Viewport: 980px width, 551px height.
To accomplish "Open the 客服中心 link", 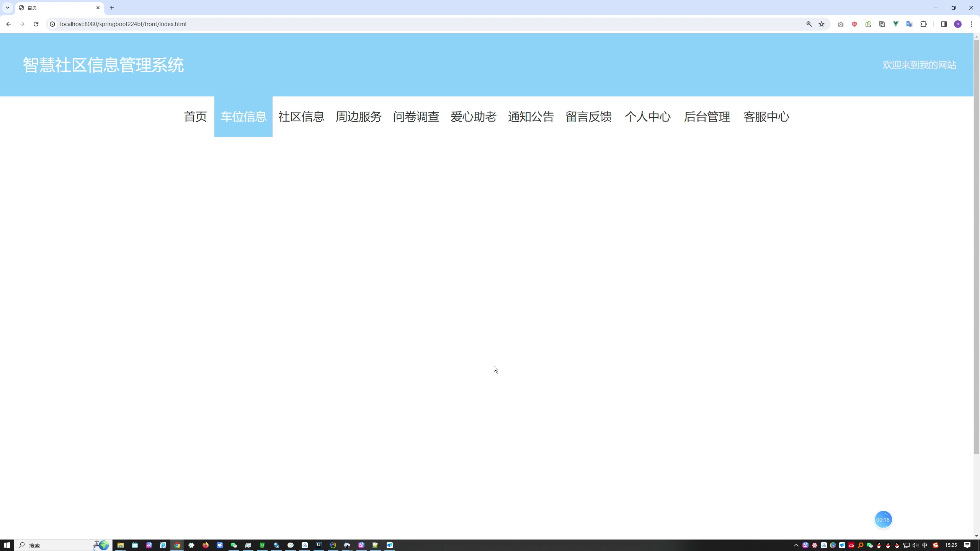I will 766,117.
